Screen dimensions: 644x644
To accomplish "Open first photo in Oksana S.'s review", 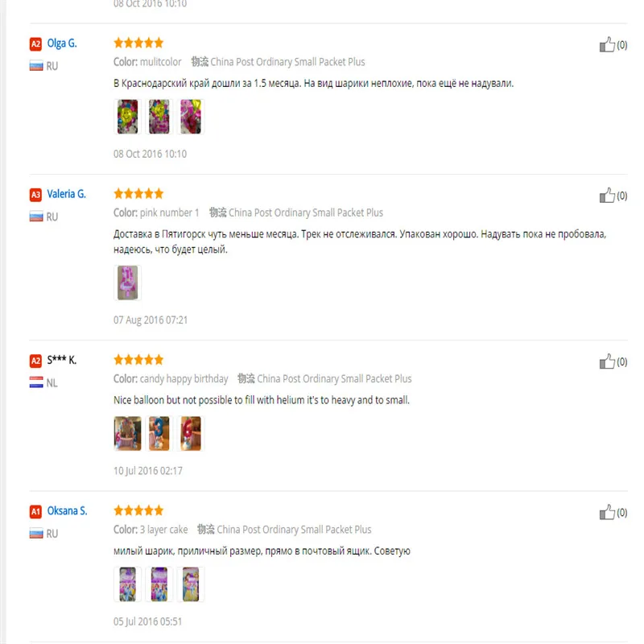I will pyautogui.click(x=128, y=584).
